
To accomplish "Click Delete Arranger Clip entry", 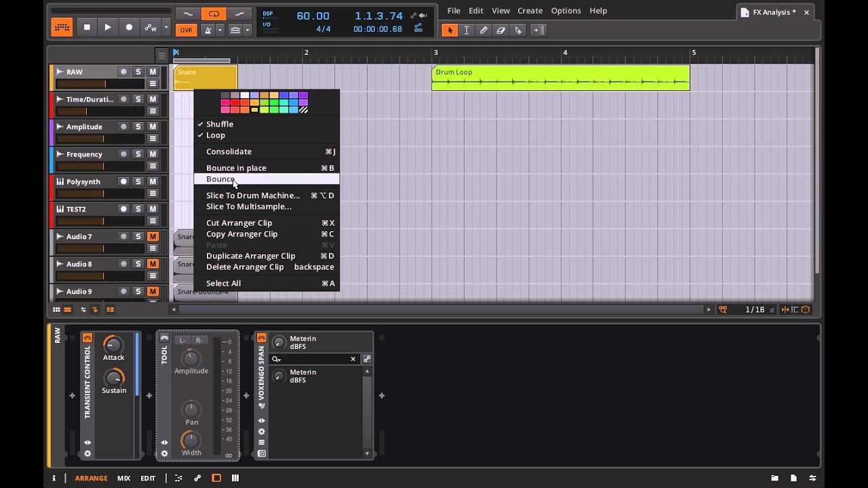I will pyautogui.click(x=267, y=266).
